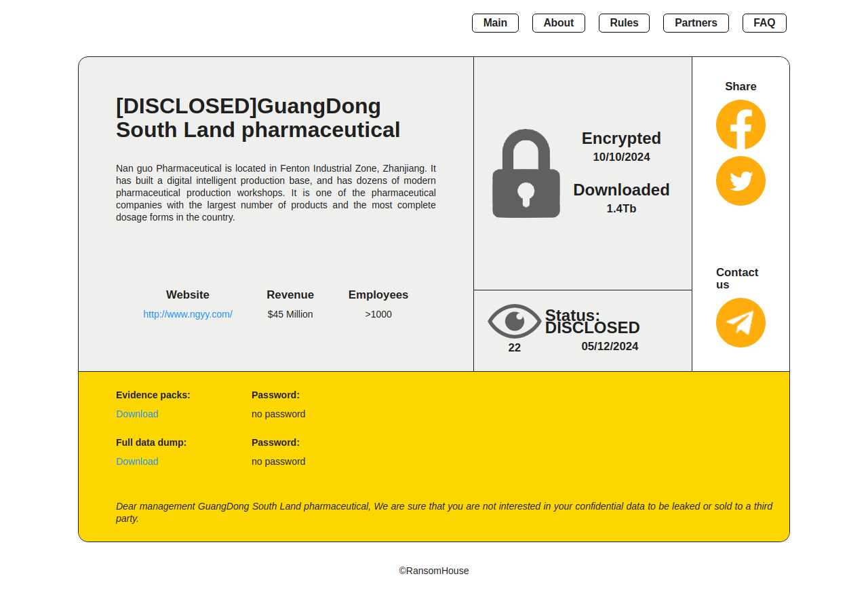Click the ©RansomHouse footer text

pos(434,571)
